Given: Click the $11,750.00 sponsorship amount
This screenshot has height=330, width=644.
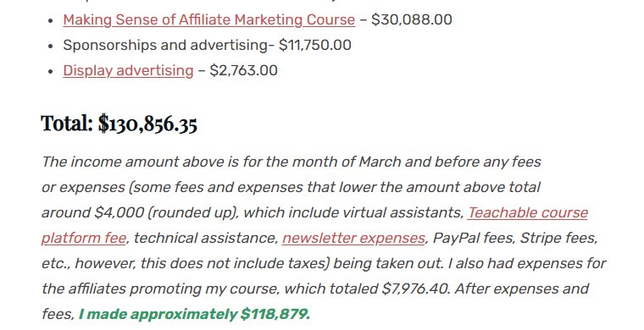Looking at the screenshot, I should click(315, 45).
